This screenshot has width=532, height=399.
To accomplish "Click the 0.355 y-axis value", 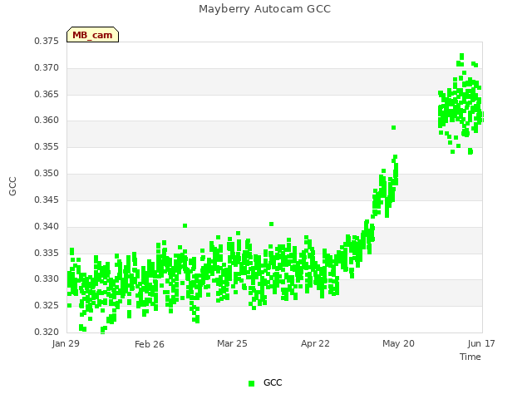I will 47,147.
